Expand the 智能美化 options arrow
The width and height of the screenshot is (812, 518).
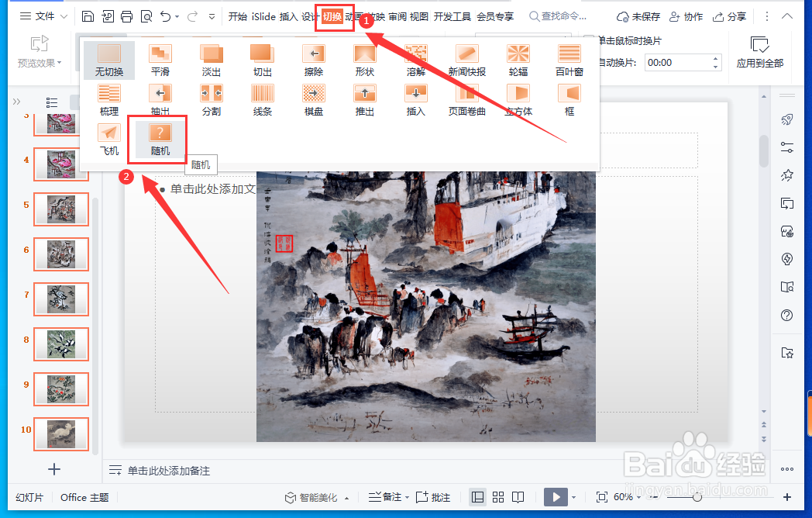pyautogui.click(x=346, y=499)
